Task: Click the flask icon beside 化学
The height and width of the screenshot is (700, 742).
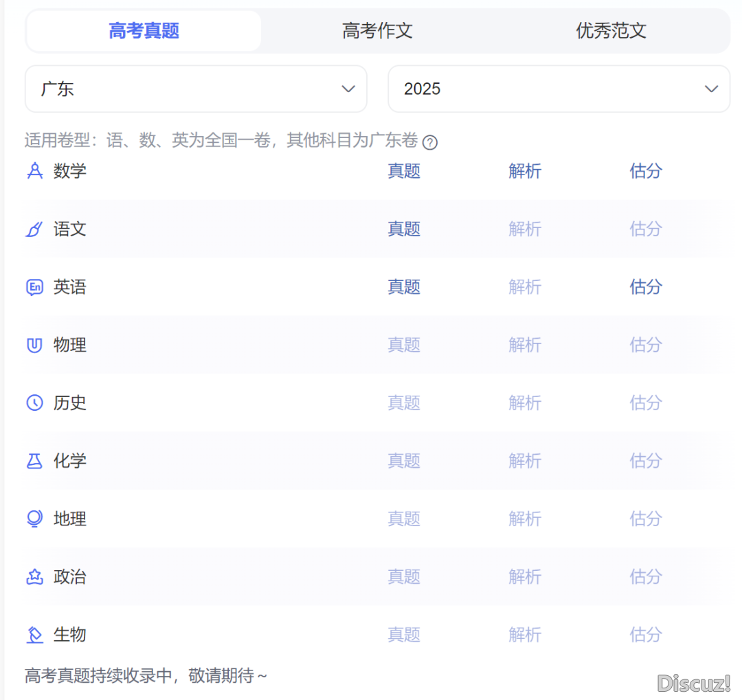Action: click(34, 461)
